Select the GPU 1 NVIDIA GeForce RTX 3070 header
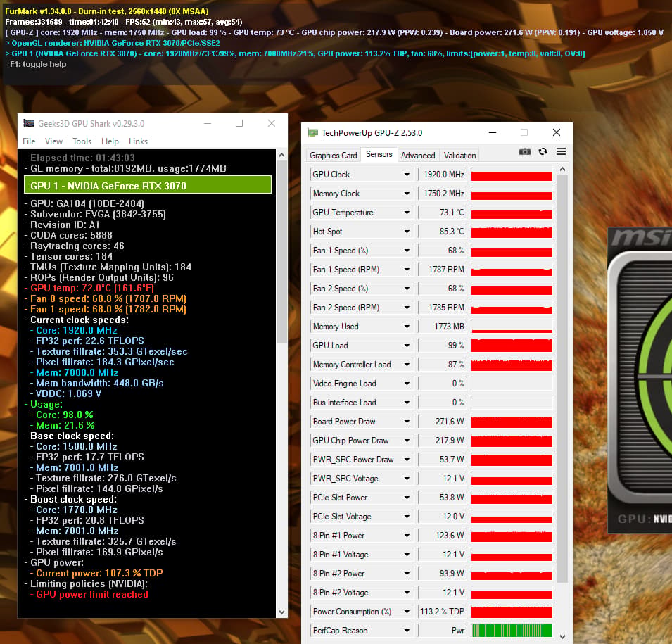The image size is (672, 644). pyautogui.click(x=148, y=186)
